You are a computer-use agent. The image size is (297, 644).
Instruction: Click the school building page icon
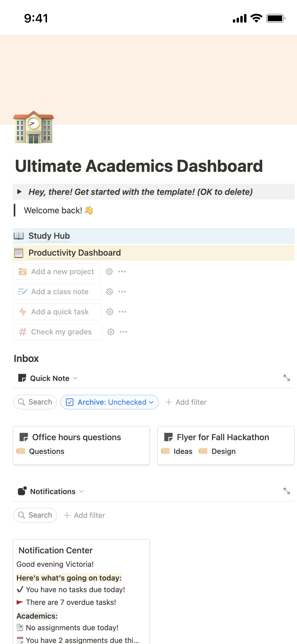(34, 127)
